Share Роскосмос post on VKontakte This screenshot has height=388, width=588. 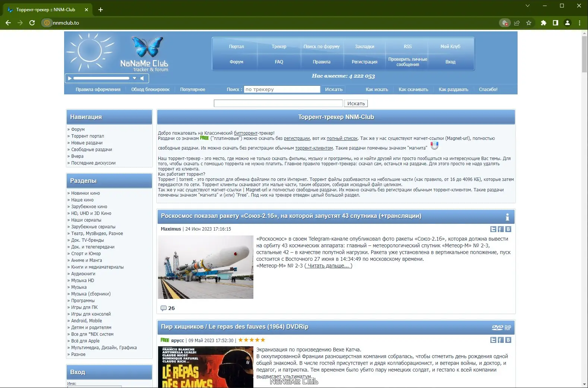click(x=508, y=229)
